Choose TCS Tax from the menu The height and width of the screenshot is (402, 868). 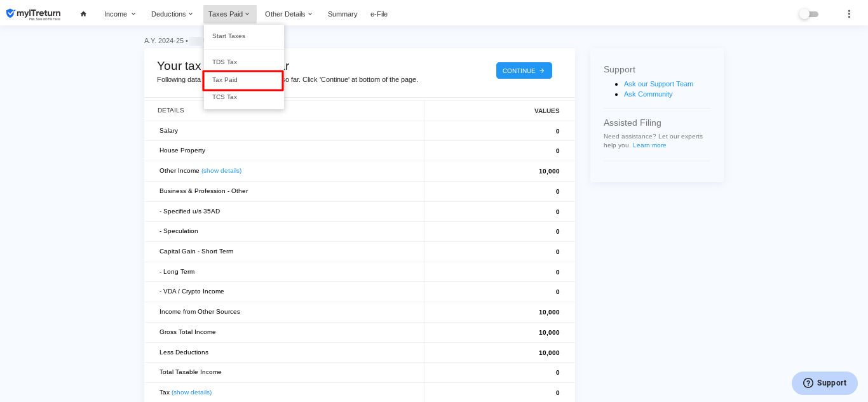(x=224, y=97)
